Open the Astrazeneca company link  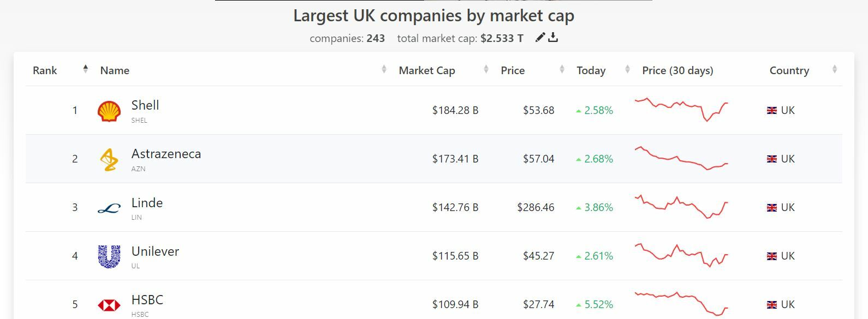click(166, 154)
